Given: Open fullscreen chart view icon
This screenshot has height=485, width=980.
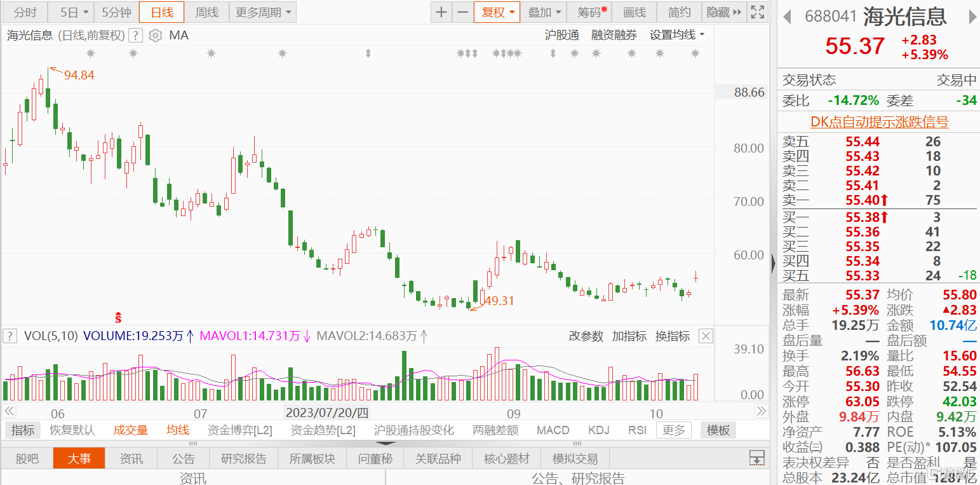Looking at the screenshot, I should pyautogui.click(x=757, y=12).
